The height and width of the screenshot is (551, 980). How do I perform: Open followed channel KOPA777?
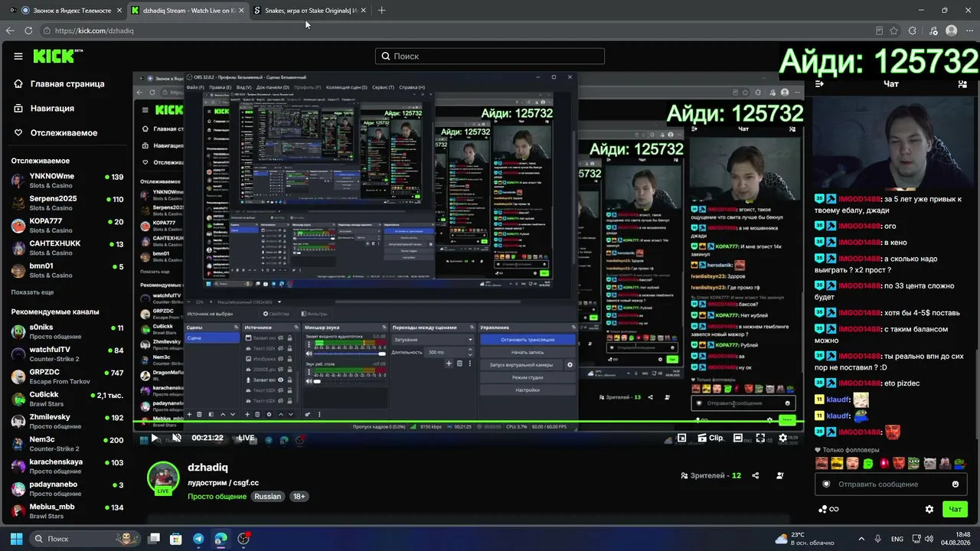tap(67, 225)
